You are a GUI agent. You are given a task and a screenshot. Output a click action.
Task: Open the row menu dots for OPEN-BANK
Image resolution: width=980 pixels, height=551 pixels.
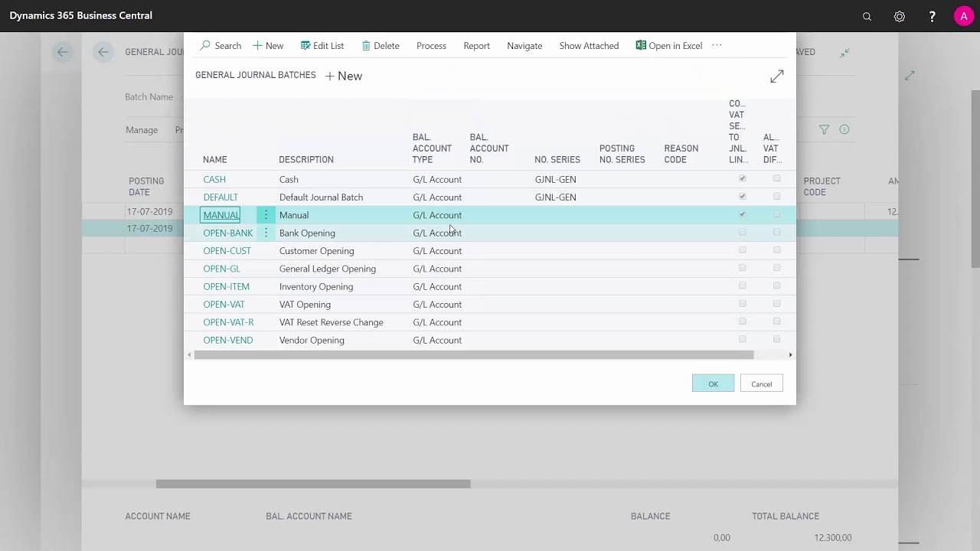click(266, 233)
